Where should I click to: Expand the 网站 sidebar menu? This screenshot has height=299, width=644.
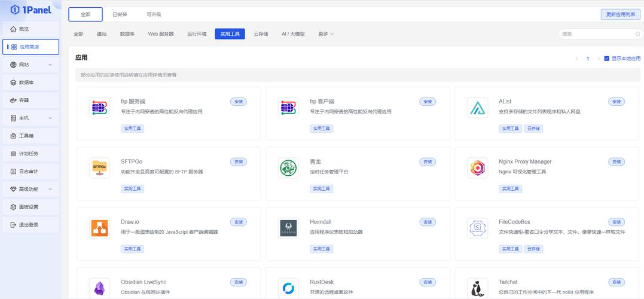(x=30, y=65)
